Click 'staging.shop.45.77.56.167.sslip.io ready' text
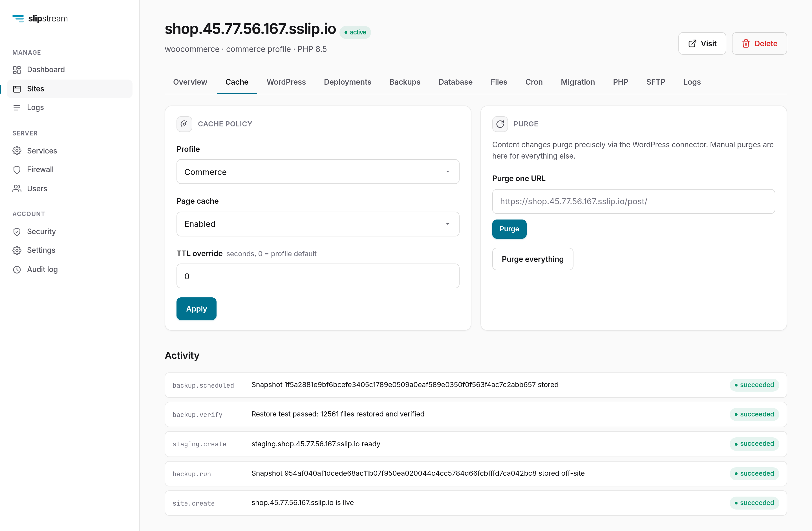The width and height of the screenshot is (812, 531). tap(315, 444)
